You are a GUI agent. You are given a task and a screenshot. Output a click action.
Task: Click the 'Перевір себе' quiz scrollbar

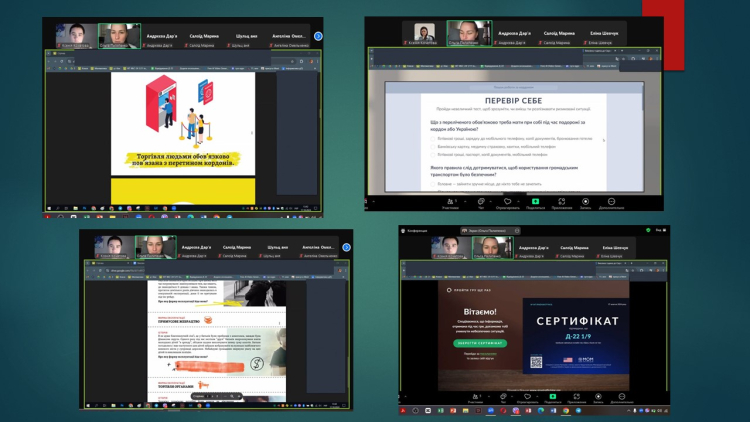642,100
